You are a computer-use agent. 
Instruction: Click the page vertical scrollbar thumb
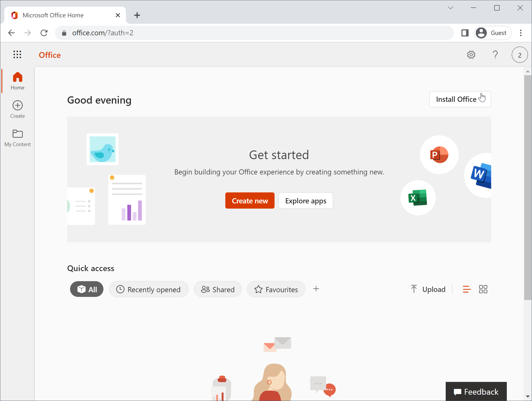pyautogui.click(x=528, y=187)
